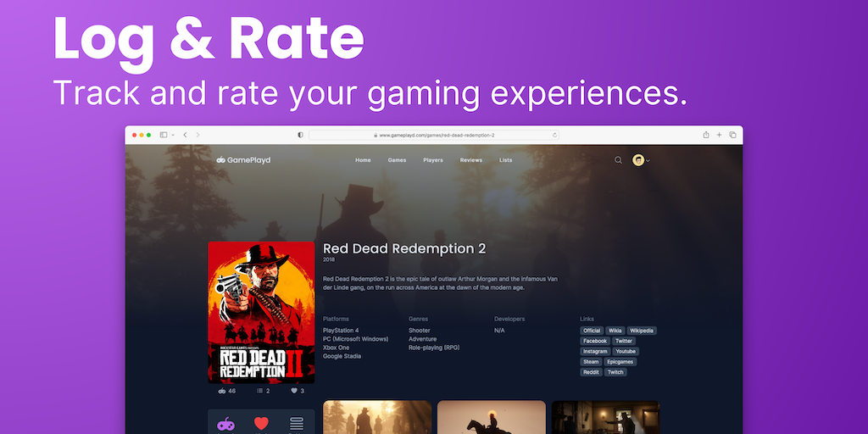868x434 pixels.
Task: Click the gameplayd.com address bar
Action: pos(433,135)
